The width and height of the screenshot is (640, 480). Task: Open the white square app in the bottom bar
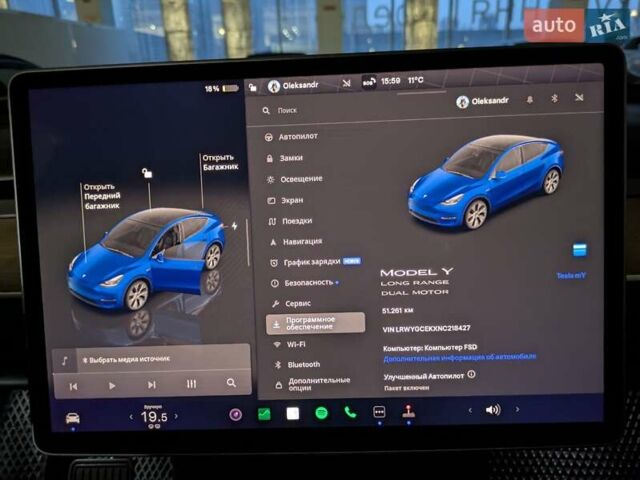pos(293,413)
